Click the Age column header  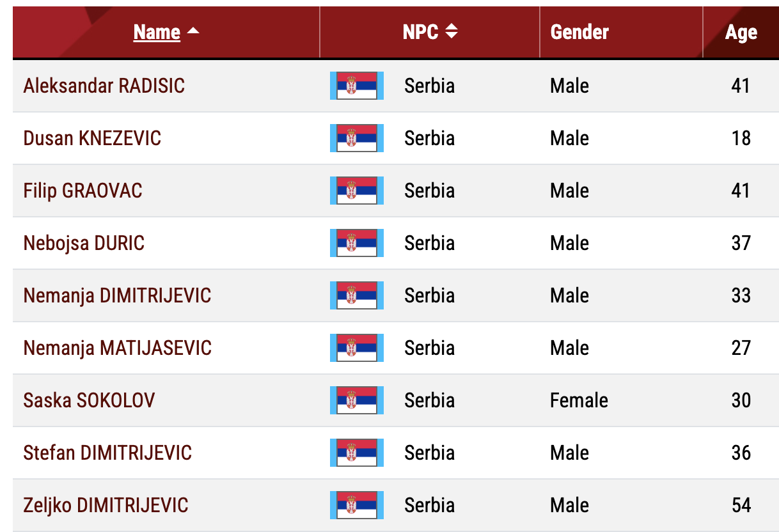(x=741, y=33)
